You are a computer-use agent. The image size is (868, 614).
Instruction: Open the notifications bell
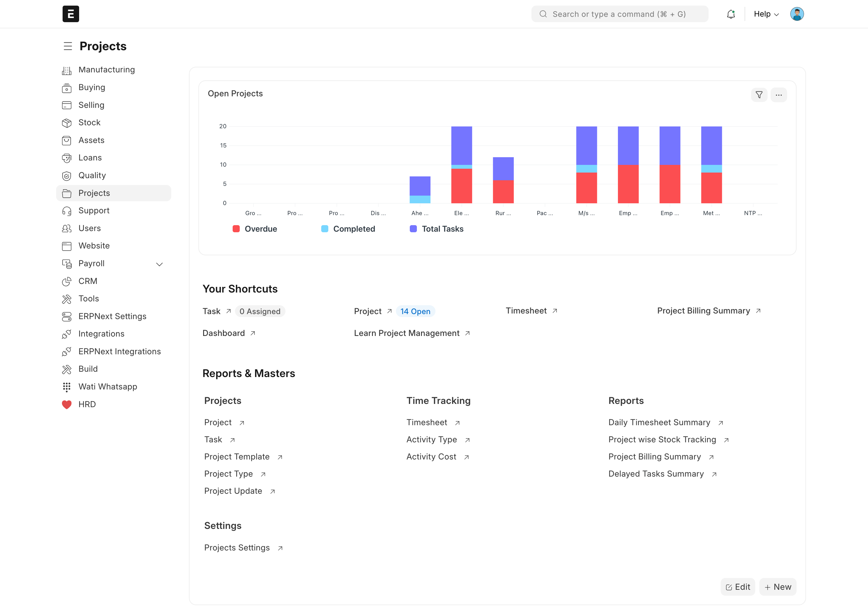(x=730, y=14)
